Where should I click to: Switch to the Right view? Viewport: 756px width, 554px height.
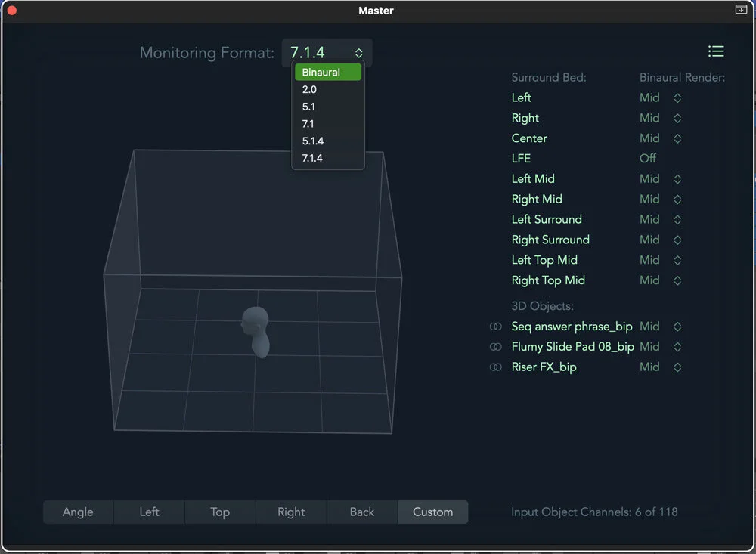[x=291, y=512]
